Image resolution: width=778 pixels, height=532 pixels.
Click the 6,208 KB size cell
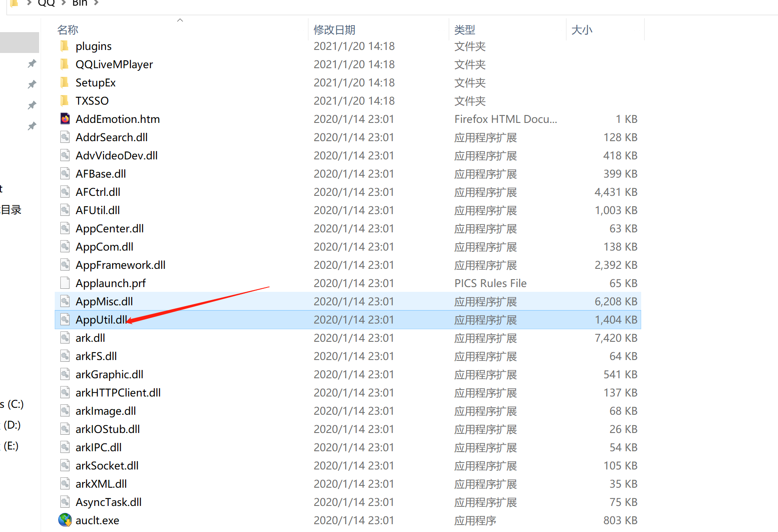click(616, 301)
